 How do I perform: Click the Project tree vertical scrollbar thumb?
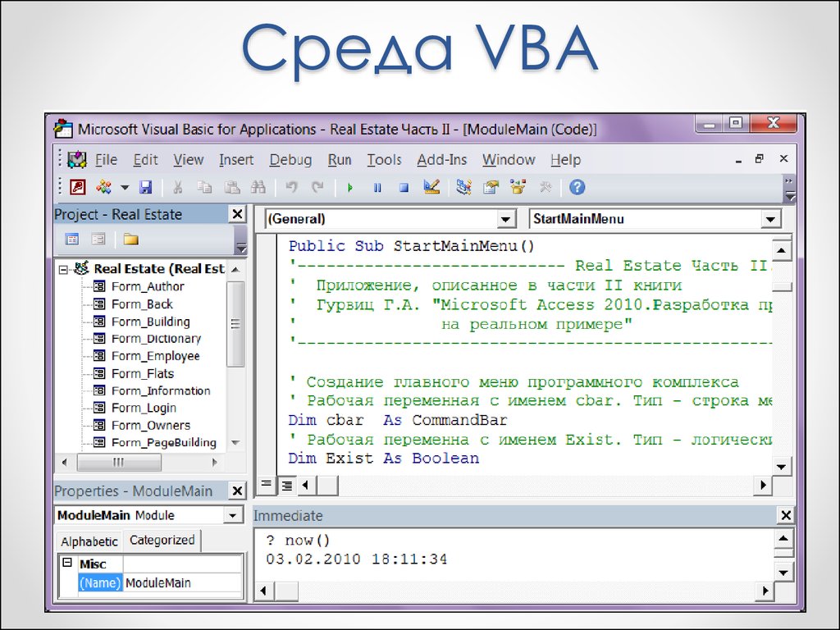pyautogui.click(x=235, y=324)
